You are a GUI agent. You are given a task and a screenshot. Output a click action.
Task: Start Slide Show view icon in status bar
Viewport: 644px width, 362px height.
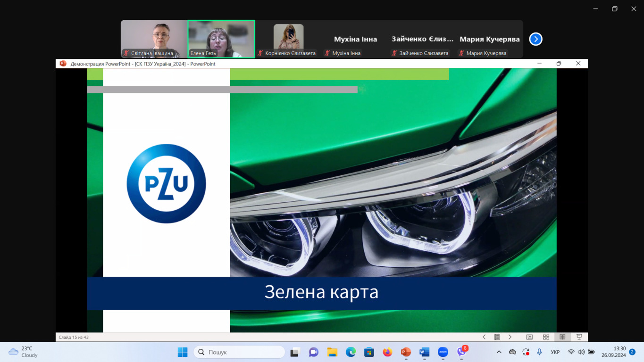click(x=579, y=337)
